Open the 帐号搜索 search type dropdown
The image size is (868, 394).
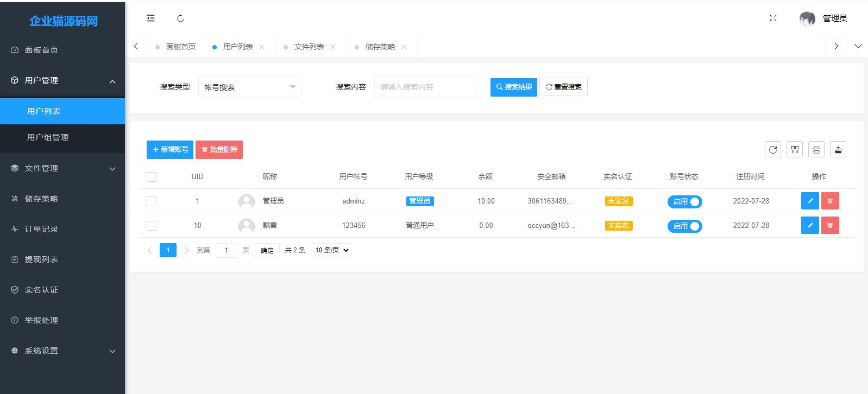pos(249,87)
